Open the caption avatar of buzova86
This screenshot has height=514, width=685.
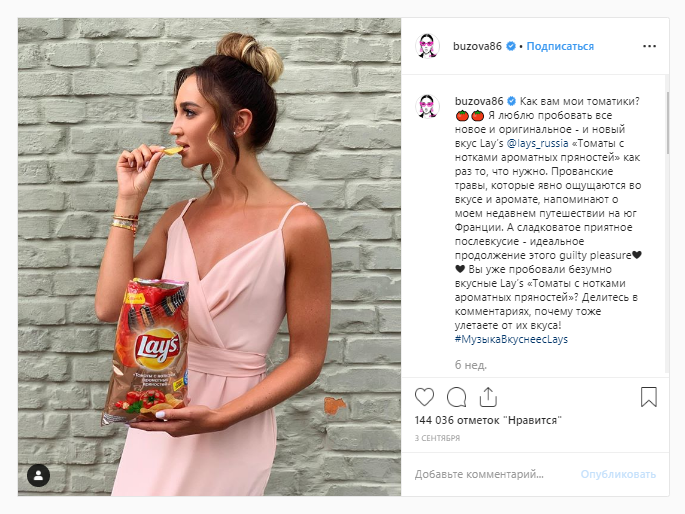coord(427,106)
